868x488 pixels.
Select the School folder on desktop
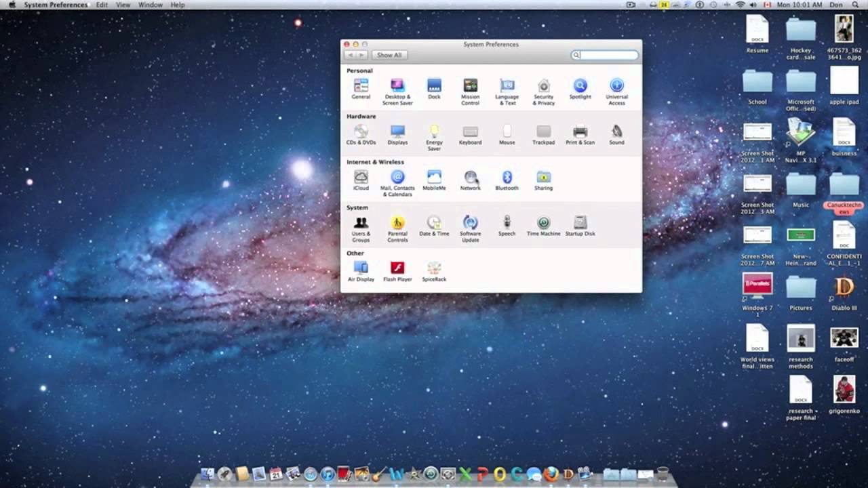coord(757,86)
